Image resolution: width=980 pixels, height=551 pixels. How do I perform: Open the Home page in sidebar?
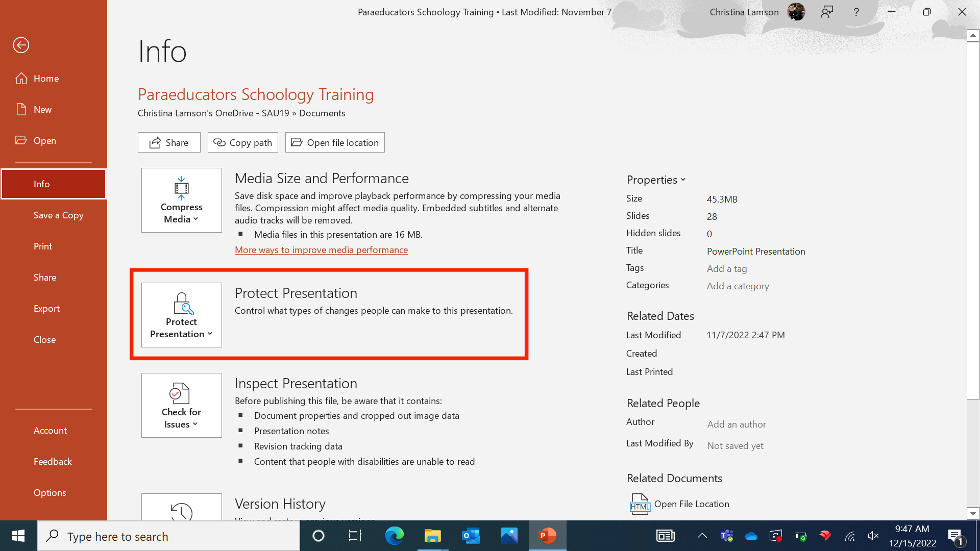(54, 79)
